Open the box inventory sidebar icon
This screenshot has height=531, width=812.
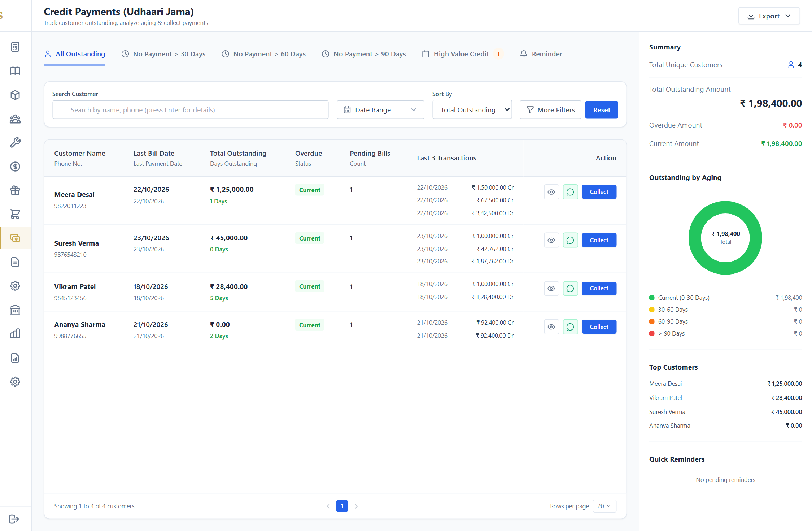coord(15,95)
